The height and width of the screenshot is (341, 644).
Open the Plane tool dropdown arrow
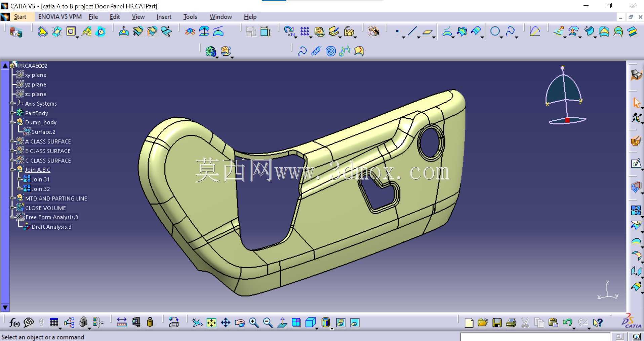pyautogui.click(x=434, y=38)
